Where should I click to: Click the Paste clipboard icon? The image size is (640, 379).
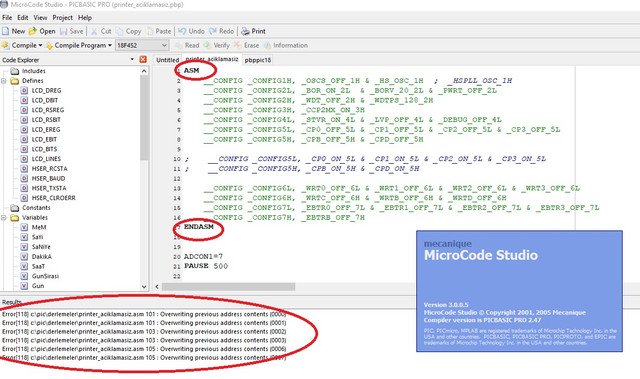pos(149,31)
